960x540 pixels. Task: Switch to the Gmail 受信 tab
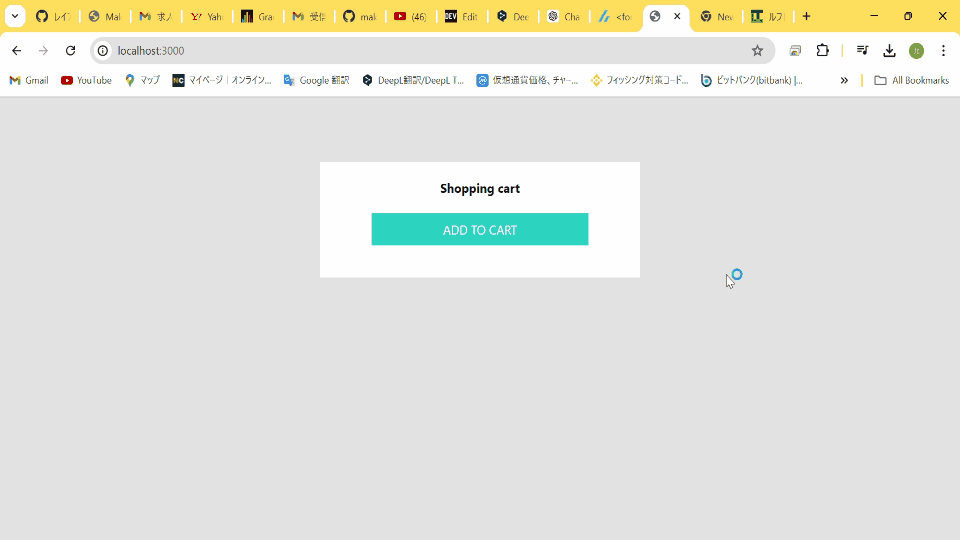click(309, 17)
